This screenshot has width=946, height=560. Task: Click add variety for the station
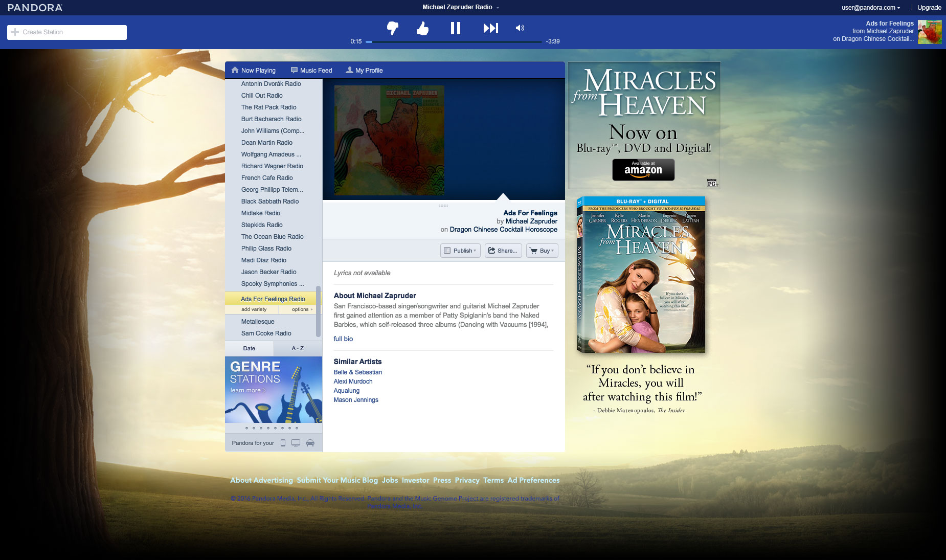click(x=254, y=309)
